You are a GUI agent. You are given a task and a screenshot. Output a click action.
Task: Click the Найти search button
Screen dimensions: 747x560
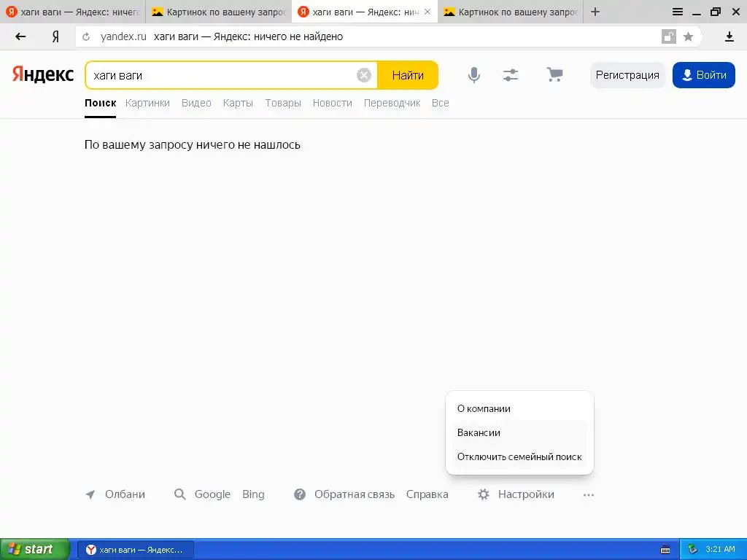(x=408, y=75)
